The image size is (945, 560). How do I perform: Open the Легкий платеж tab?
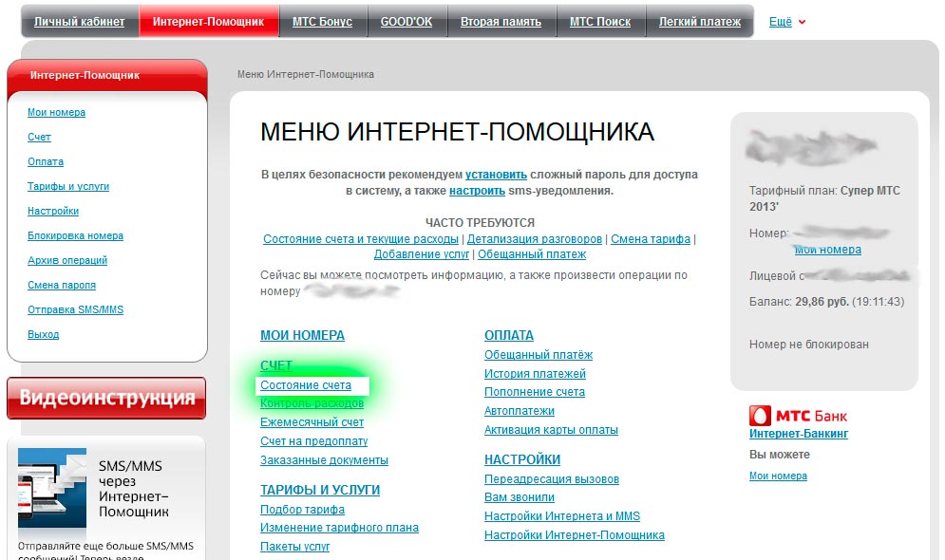(699, 22)
